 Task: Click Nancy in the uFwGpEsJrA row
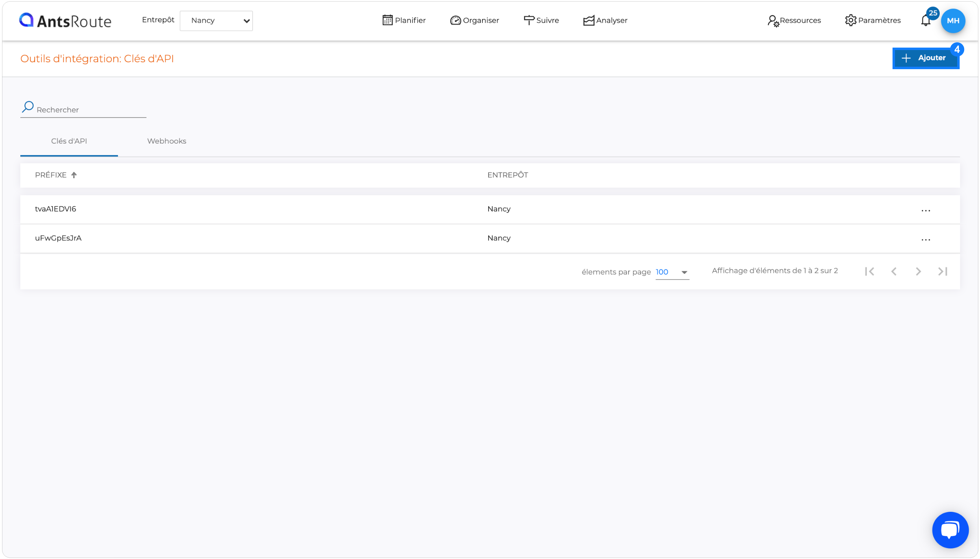tap(499, 238)
